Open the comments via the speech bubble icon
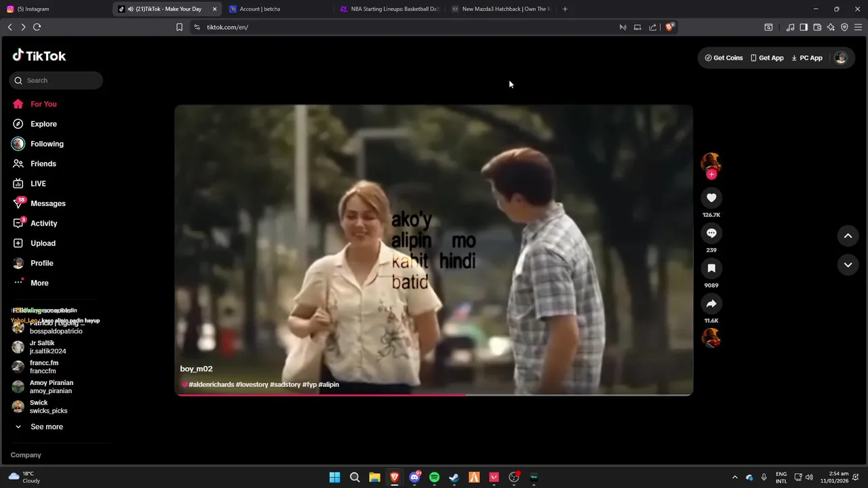This screenshot has height=488, width=868. (711, 233)
